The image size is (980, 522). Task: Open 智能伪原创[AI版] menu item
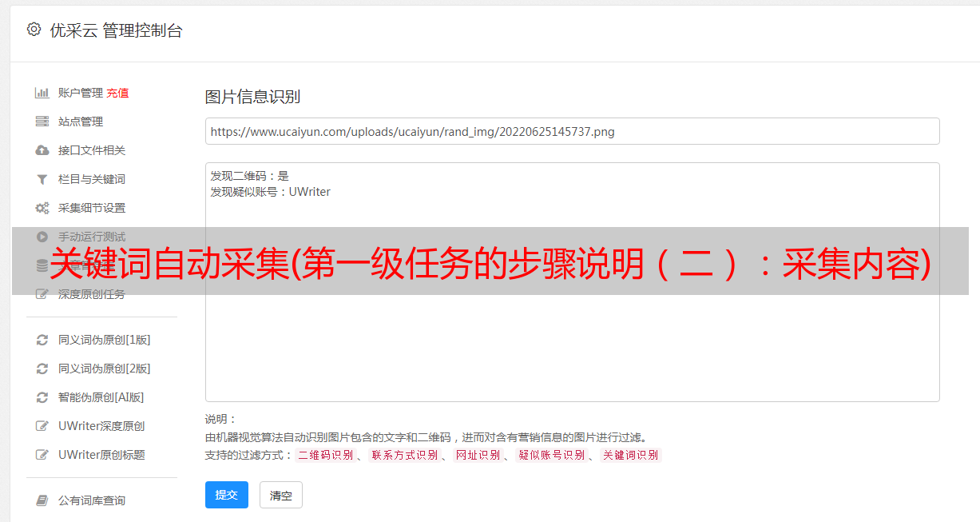tap(101, 397)
